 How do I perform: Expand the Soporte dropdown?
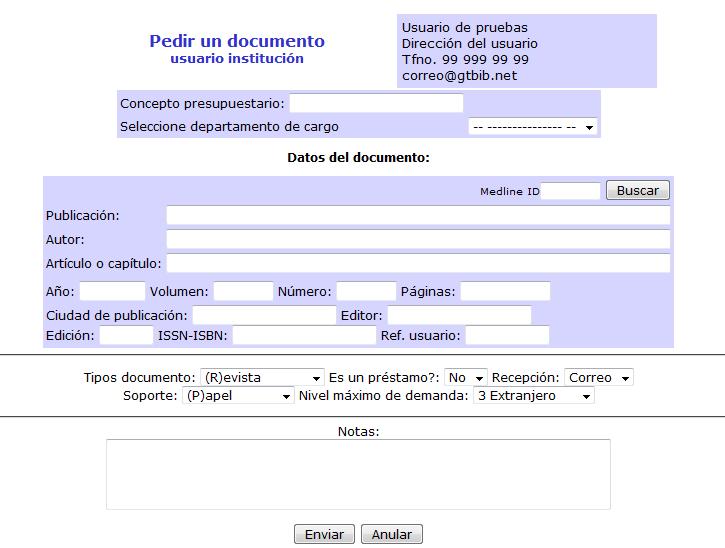[x=238, y=396]
